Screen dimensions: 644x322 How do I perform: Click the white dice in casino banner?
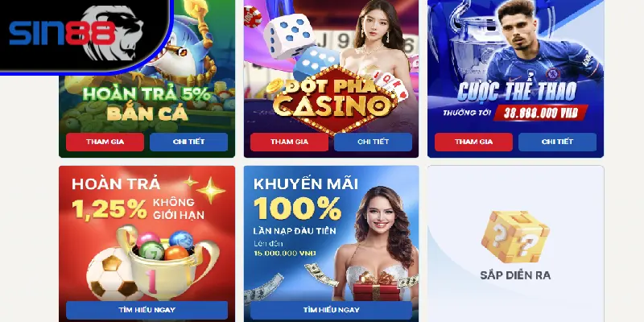tap(288, 35)
